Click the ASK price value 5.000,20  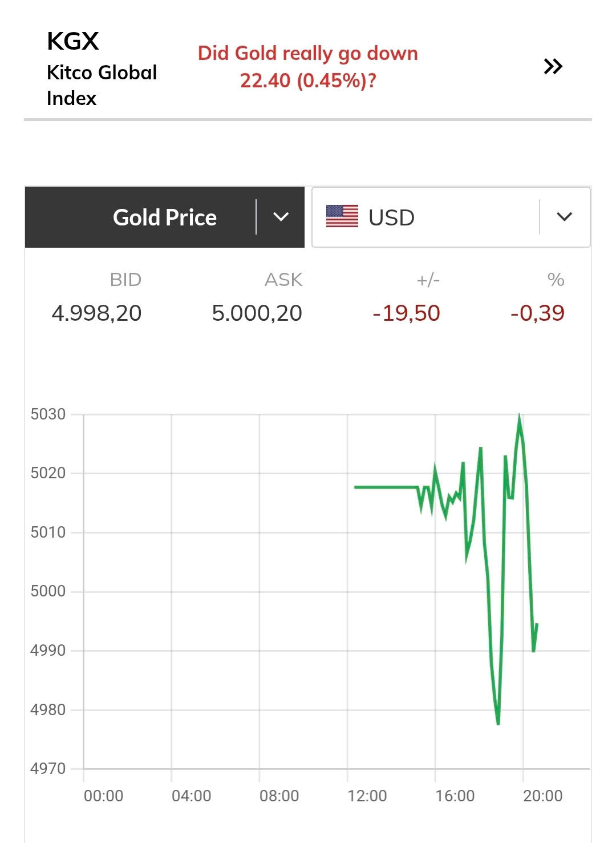[257, 313]
